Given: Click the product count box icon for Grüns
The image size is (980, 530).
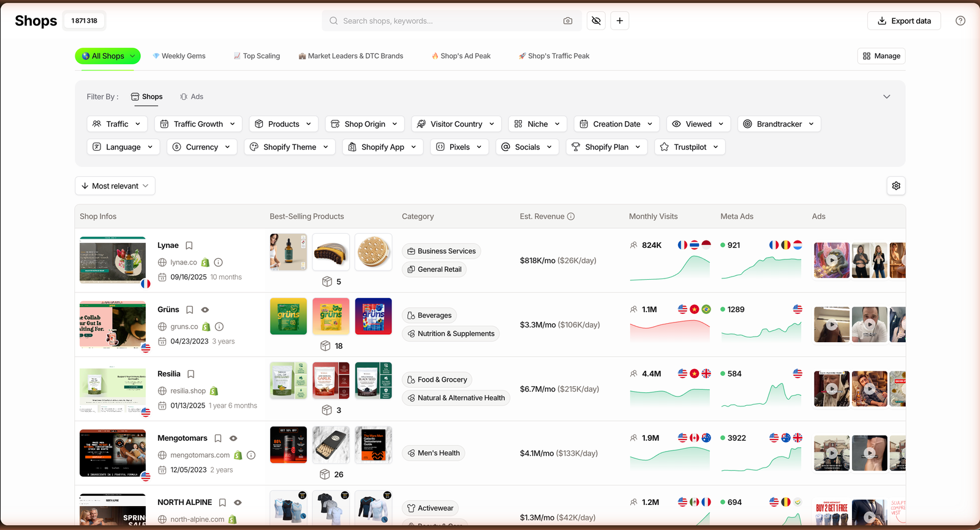Looking at the screenshot, I should click(x=326, y=346).
